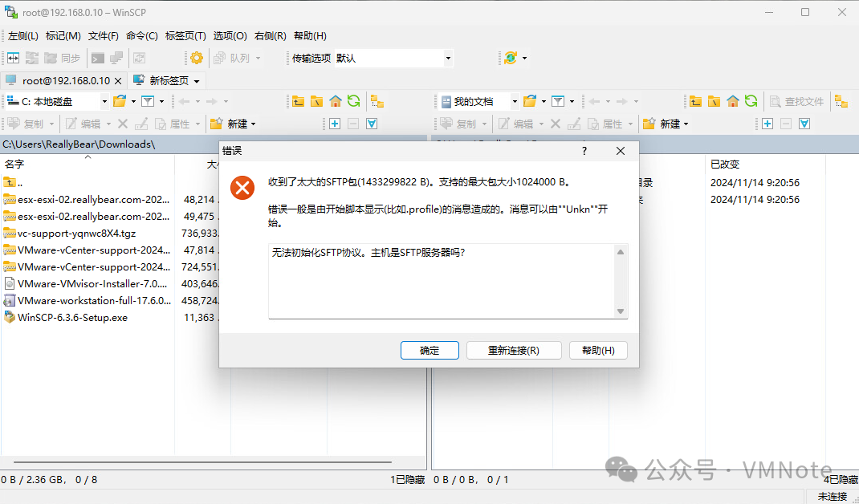Open the terminal console icon
Screen dimensions: 859x504
[98, 58]
